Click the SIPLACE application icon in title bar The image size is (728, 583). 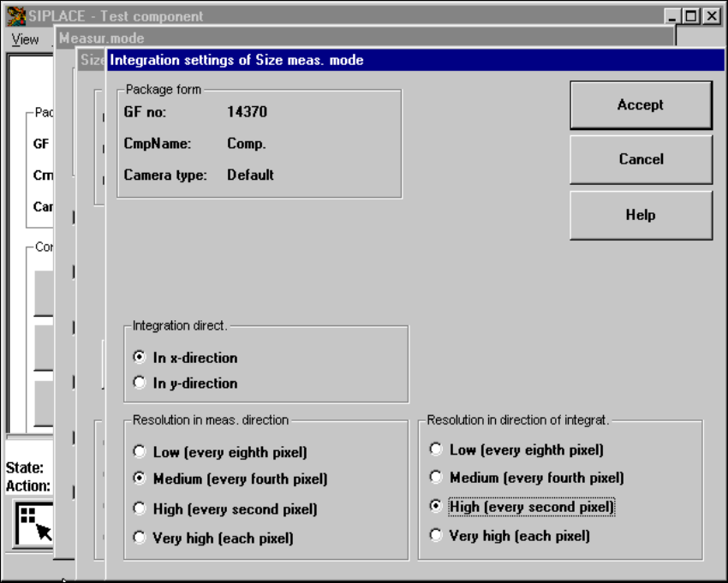point(16,16)
